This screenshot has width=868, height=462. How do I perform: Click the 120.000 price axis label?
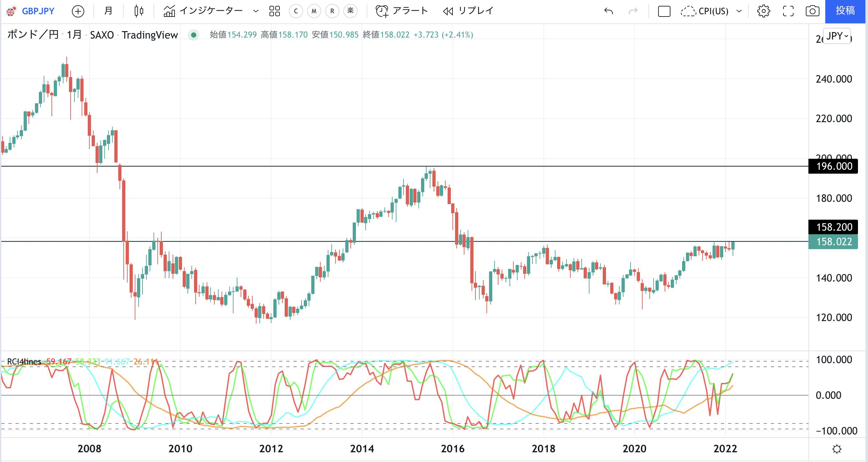[834, 318]
